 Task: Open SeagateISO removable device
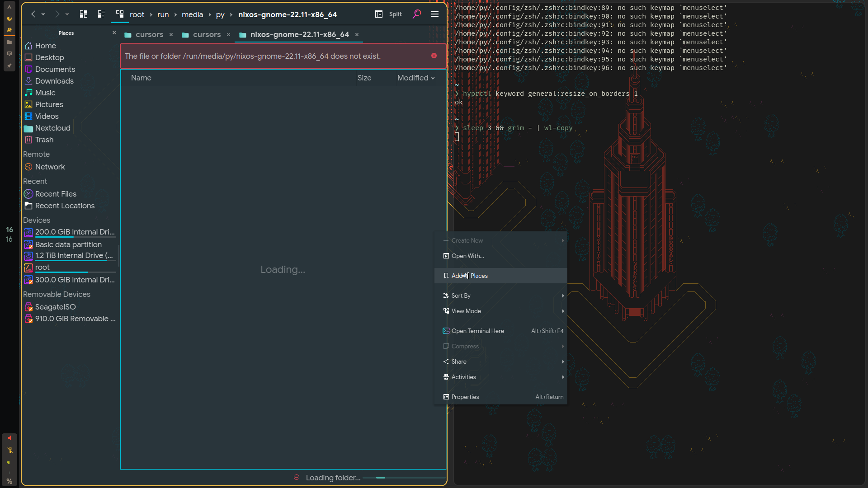tap(55, 307)
